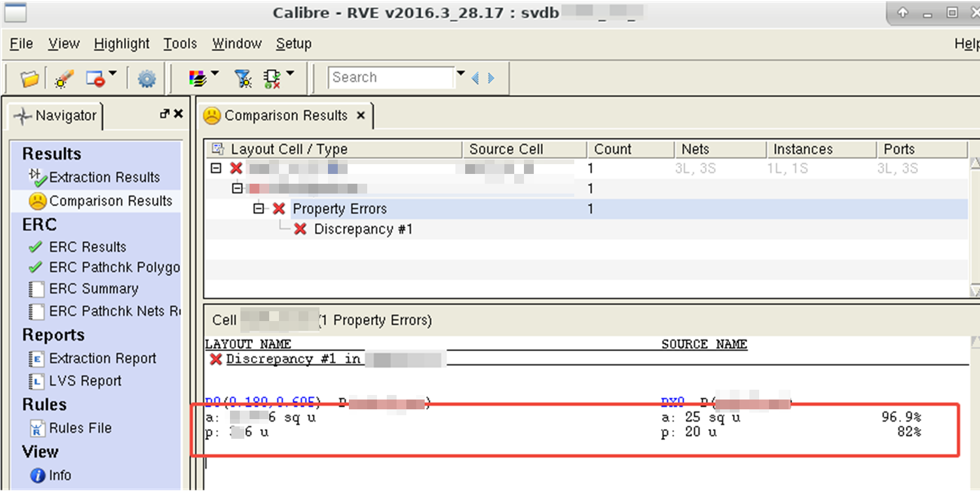Open the File menu
The image size is (980, 495).
pyautogui.click(x=22, y=44)
